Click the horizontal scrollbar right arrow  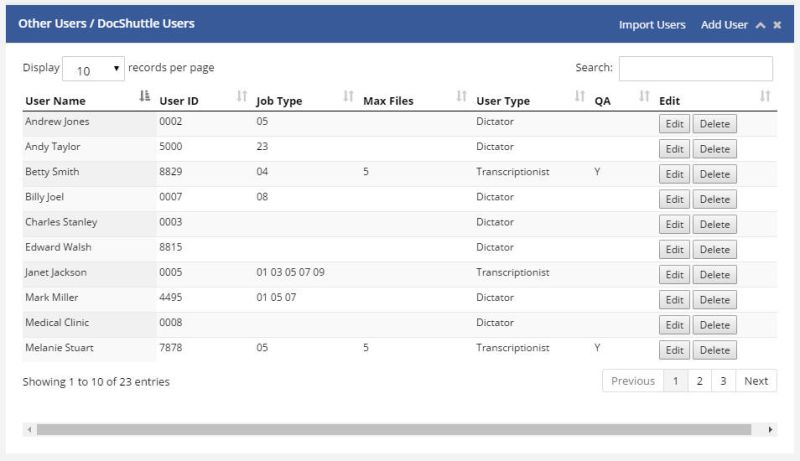coord(770,429)
